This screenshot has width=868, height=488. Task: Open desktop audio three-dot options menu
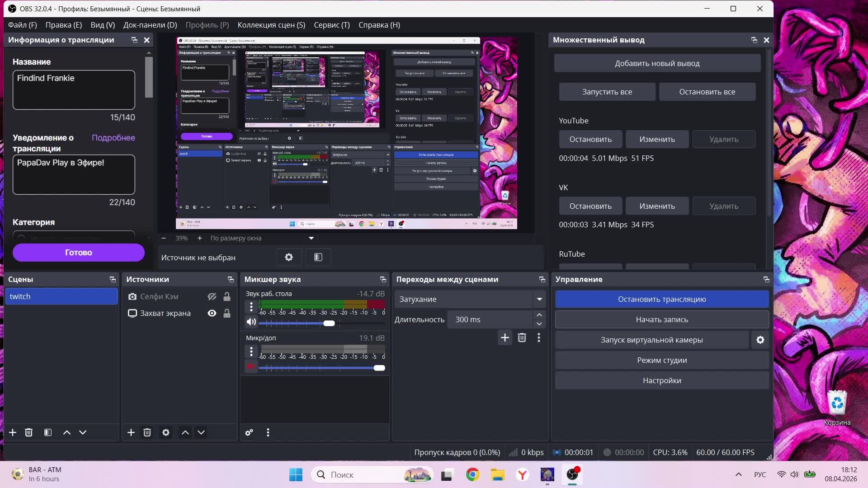(x=251, y=307)
